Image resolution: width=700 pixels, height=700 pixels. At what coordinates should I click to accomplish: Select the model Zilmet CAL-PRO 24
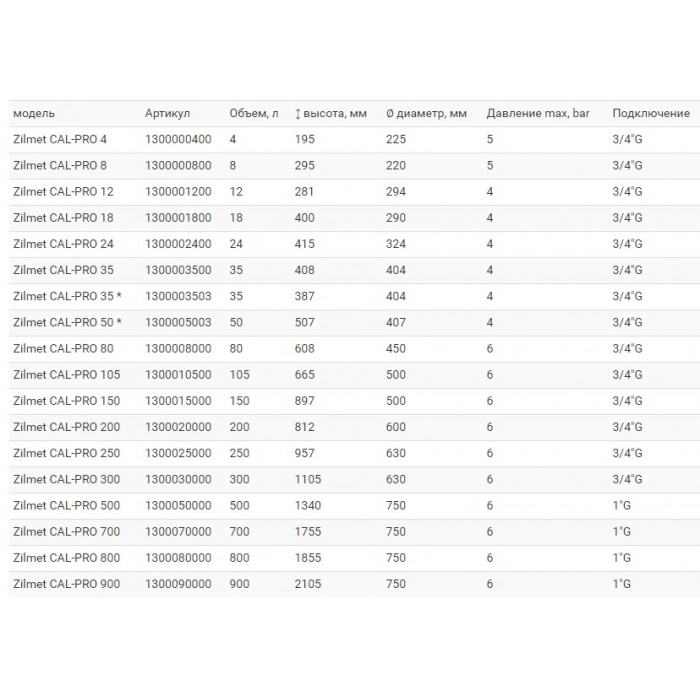[63, 244]
